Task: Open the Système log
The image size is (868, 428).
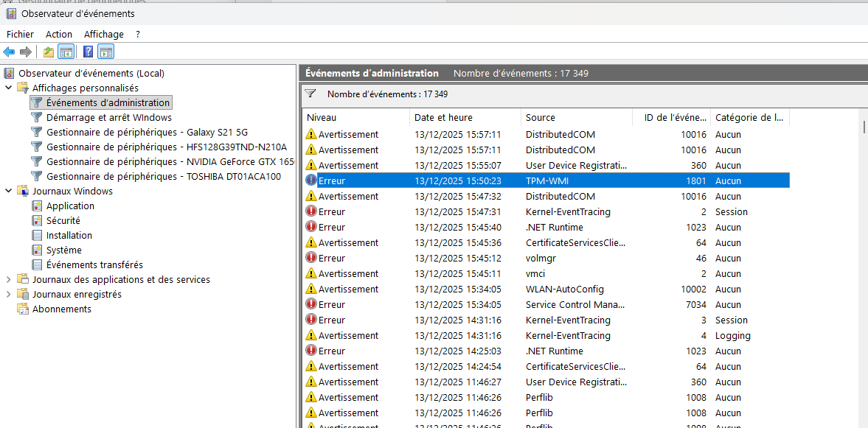Action: click(63, 250)
